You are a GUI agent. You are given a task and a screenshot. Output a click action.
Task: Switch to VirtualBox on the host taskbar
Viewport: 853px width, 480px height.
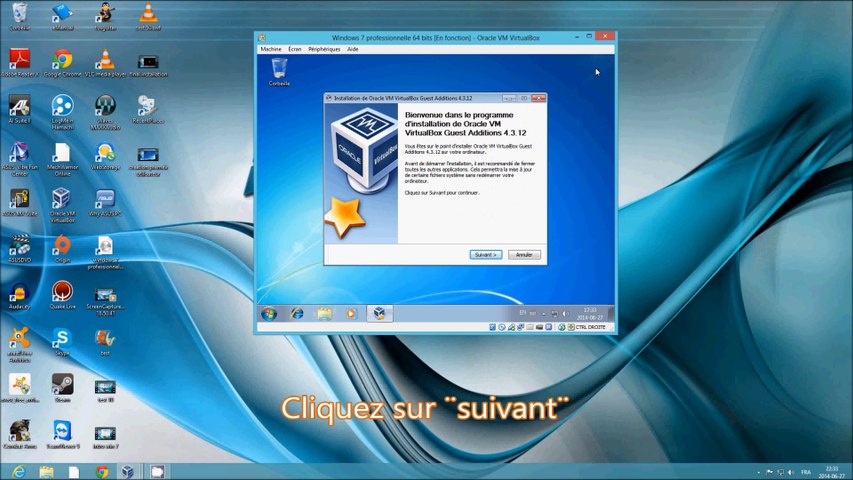coord(128,471)
